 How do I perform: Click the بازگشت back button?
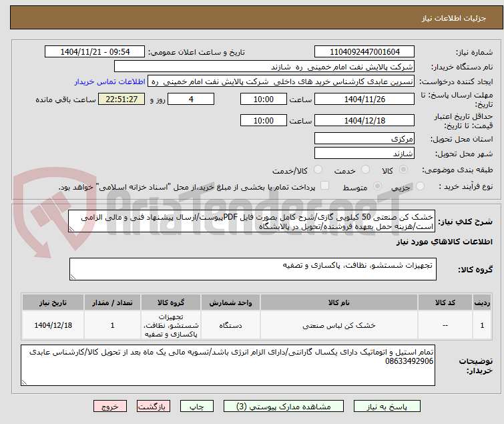[154, 407]
